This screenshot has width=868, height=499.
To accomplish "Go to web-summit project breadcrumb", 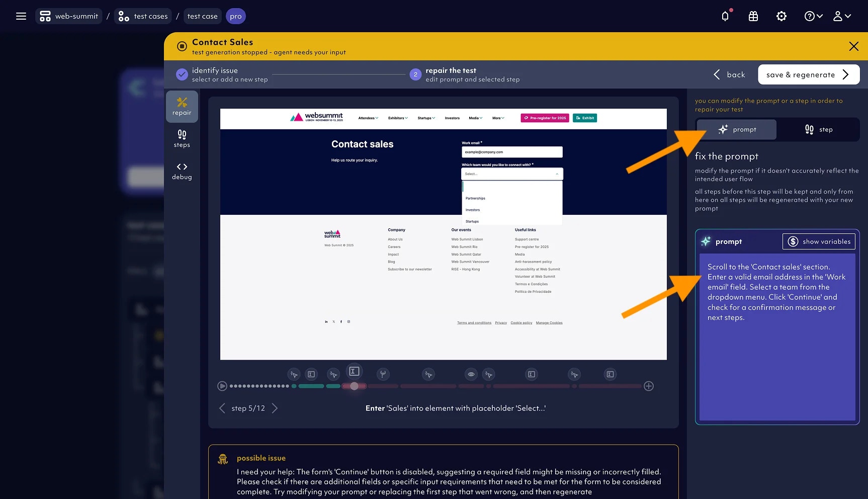I will pyautogui.click(x=69, y=16).
